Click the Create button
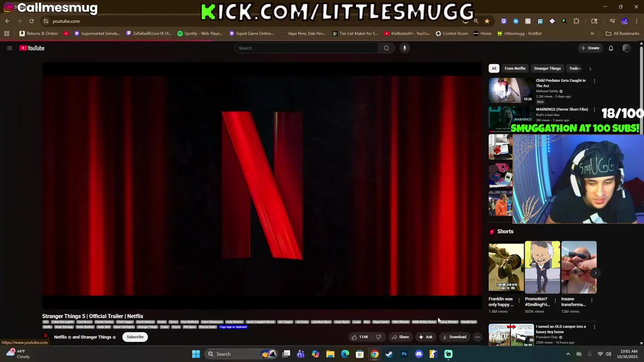The width and height of the screenshot is (644, 362). click(x=590, y=48)
